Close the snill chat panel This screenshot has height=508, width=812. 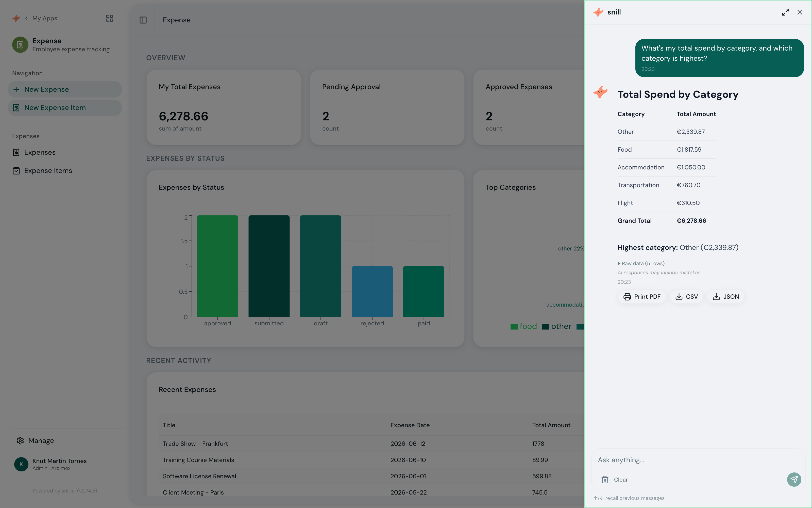click(800, 12)
